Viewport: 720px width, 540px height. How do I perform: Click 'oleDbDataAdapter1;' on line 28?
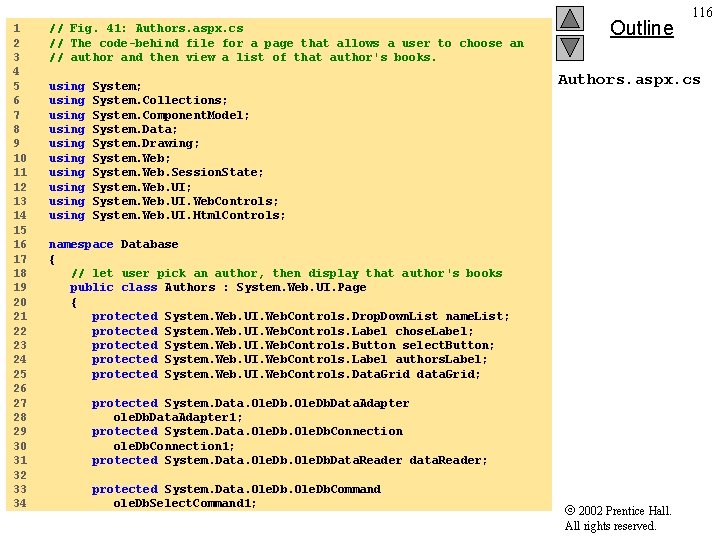178,417
